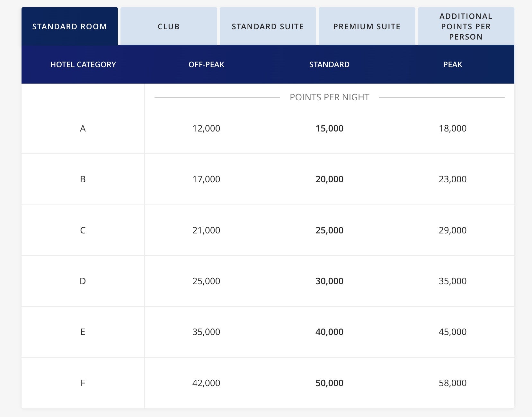
Task: Click the 12,000 off-peak value for category A
Action: [x=207, y=128]
